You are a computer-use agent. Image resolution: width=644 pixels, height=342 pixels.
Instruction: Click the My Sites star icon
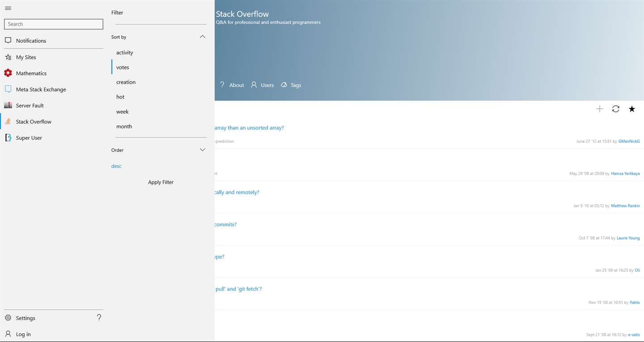pyautogui.click(x=8, y=57)
